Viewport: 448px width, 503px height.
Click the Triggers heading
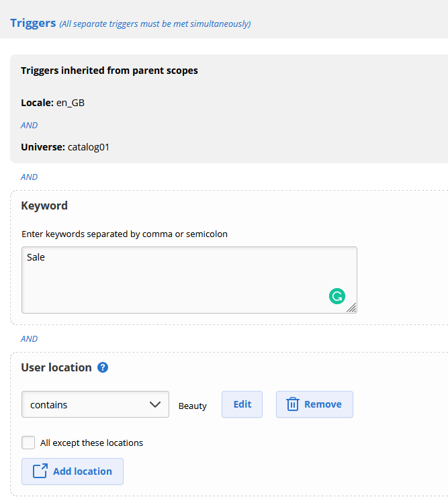click(33, 23)
